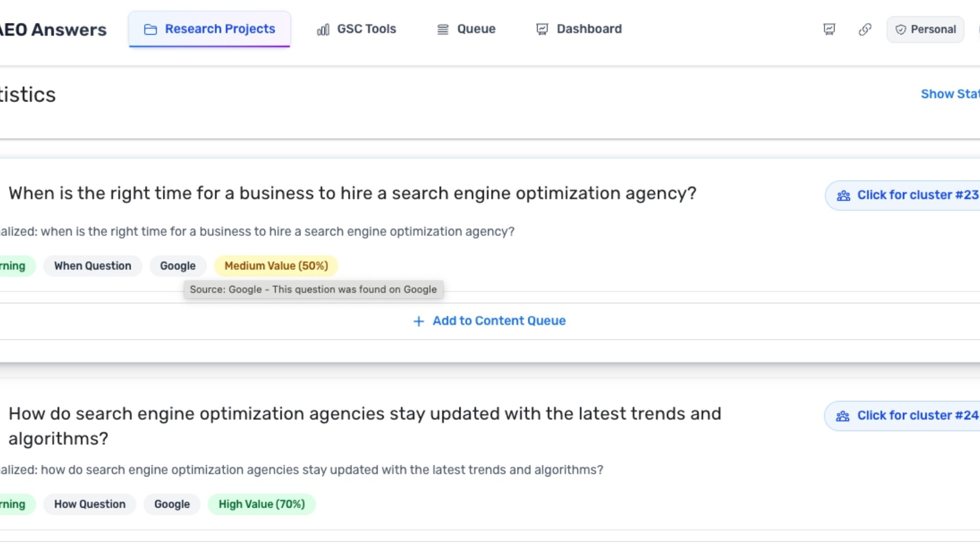This screenshot has width=980, height=551.
Task: Click the shield icon in Personal button
Action: tap(900, 30)
